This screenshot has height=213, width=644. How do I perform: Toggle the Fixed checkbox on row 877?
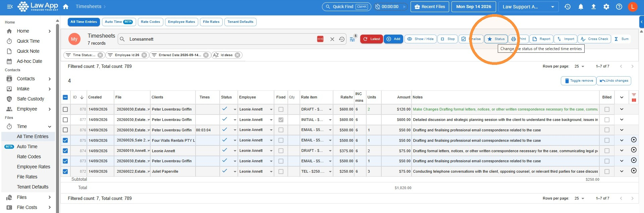click(x=281, y=120)
